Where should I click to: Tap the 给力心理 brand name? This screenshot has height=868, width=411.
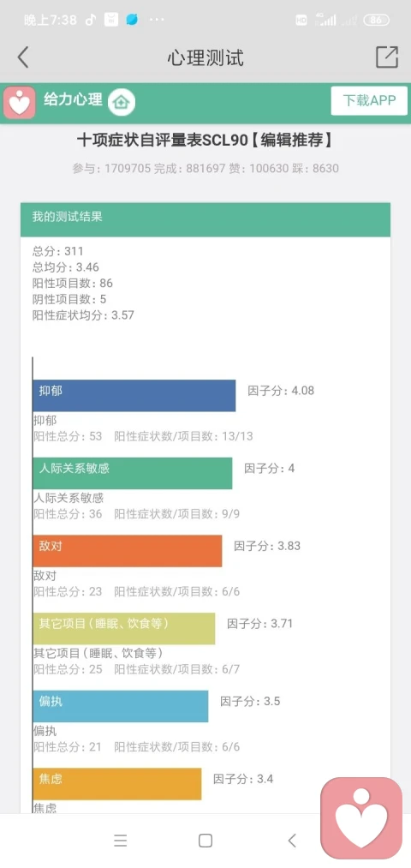[x=73, y=99]
